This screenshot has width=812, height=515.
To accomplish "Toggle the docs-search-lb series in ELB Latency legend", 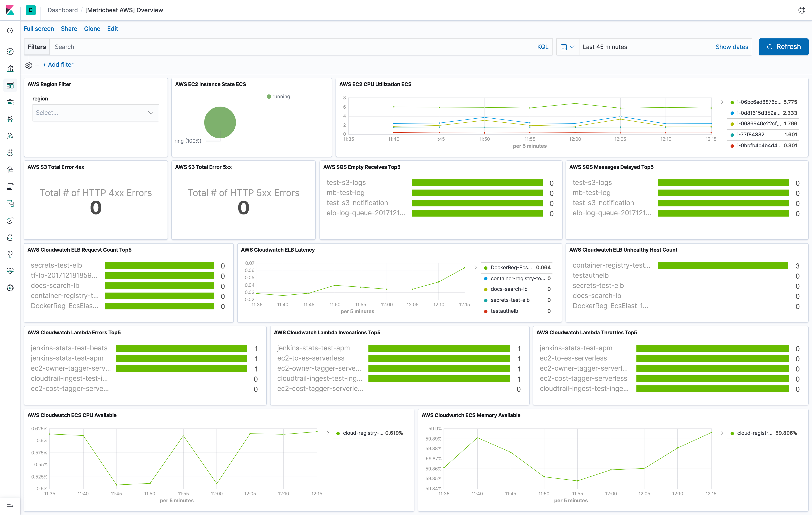I will coord(509,289).
